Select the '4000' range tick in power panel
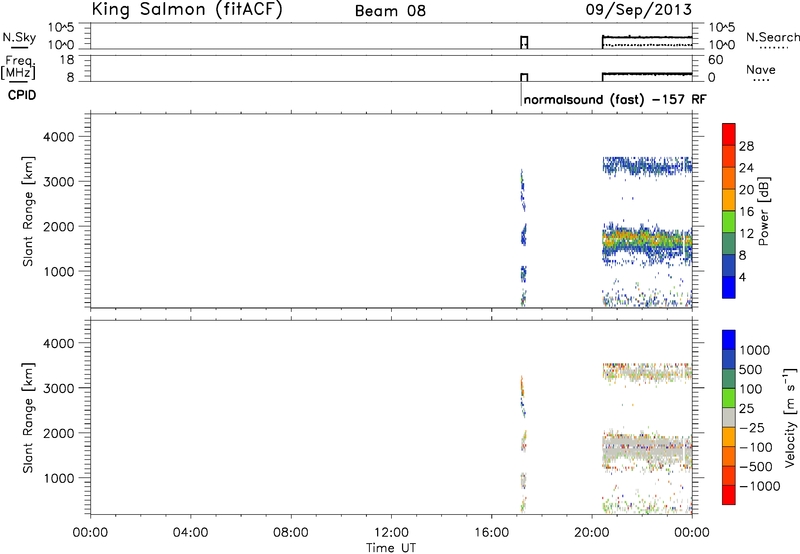 (59, 137)
